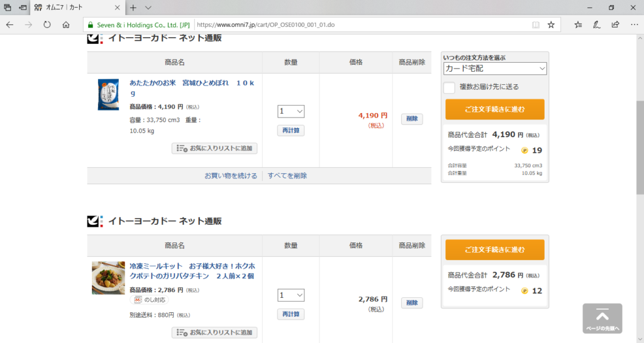Image resolution: width=644 pixels, height=343 pixels.
Task: Proceed to order for the 4,190 円 cart
Action: pos(495,109)
